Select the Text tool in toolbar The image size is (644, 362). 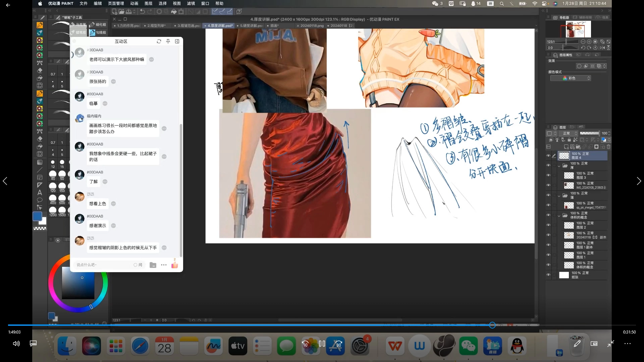point(40,192)
